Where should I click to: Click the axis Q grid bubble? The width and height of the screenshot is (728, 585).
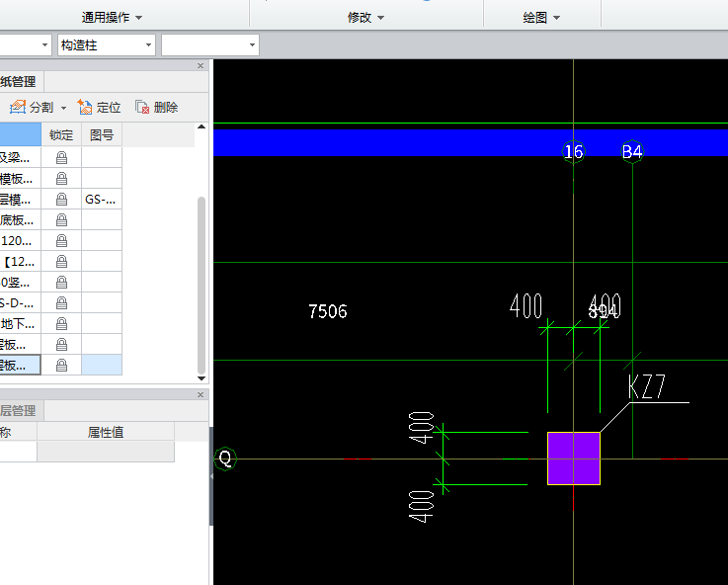[225, 459]
